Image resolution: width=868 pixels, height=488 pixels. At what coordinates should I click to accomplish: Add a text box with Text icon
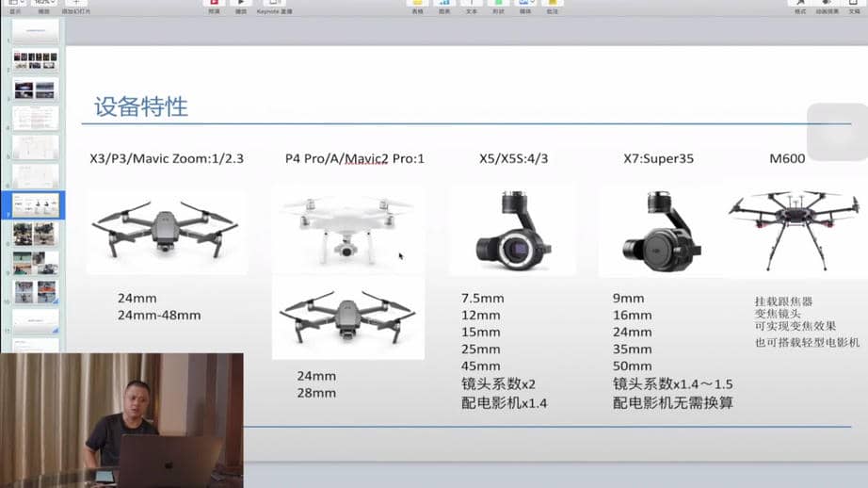(x=470, y=4)
